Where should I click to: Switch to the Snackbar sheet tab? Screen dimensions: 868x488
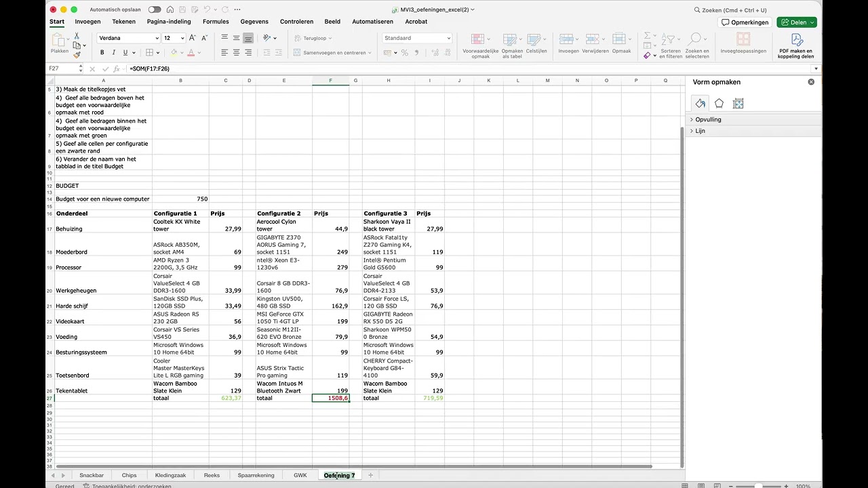92,475
